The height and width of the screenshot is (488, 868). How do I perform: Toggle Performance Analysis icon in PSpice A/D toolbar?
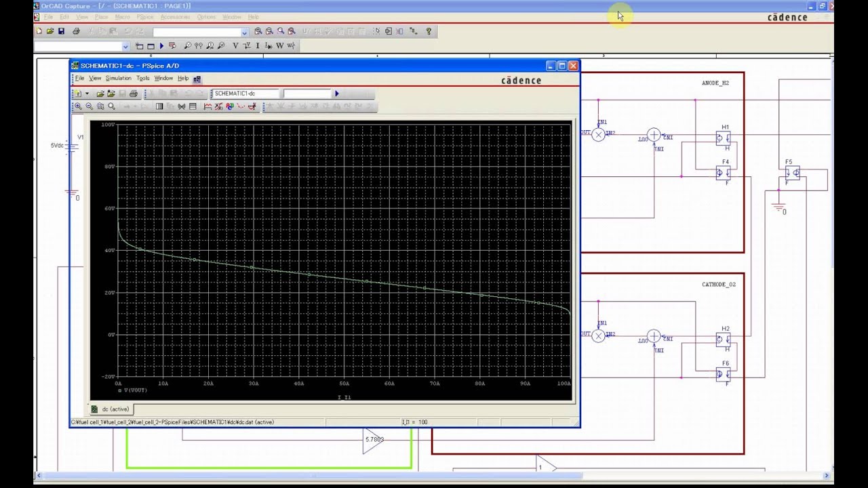pos(181,106)
